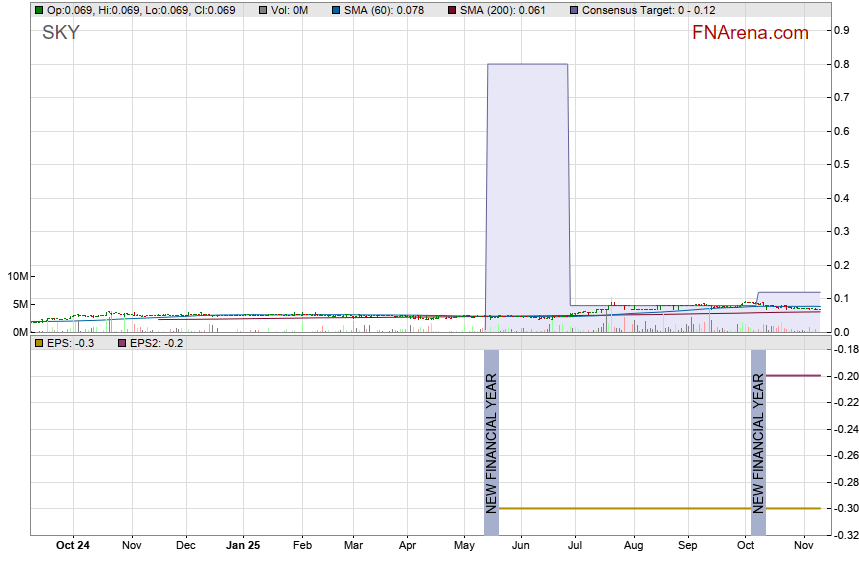Click the dark red SMA (200) swatch
The width and height of the screenshot is (859, 566).
[x=451, y=10]
